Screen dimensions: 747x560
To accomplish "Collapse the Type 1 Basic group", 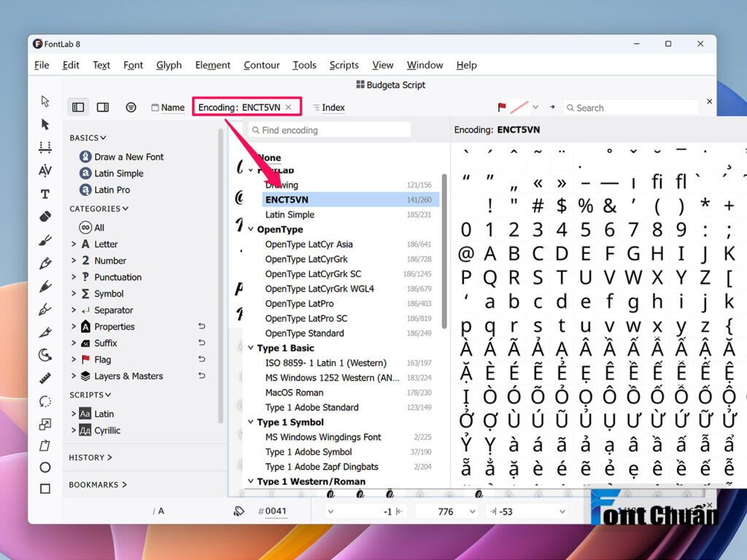I will point(251,348).
